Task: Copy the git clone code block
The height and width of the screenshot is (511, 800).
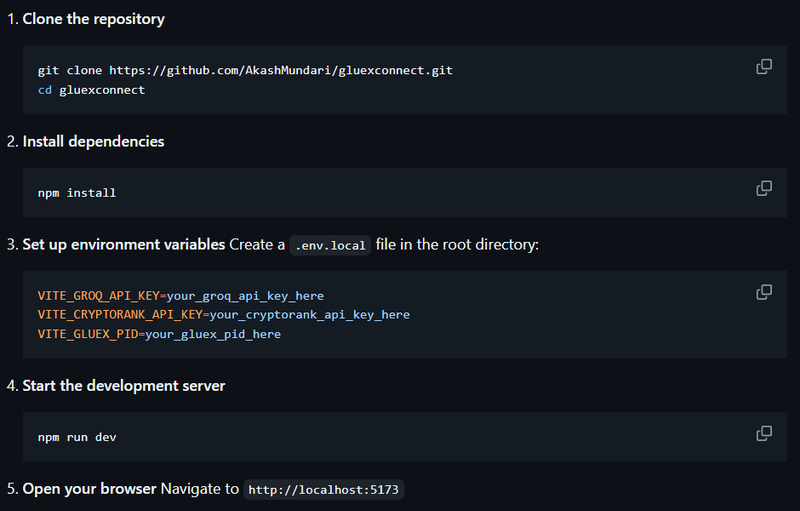Action: pyautogui.click(x=764, y=67)
